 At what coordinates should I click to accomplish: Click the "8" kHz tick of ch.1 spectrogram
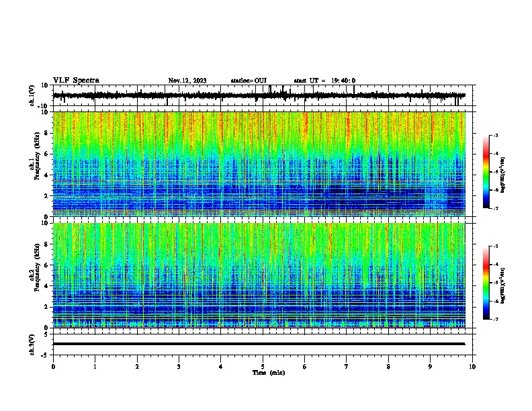pyautogui.click(x=47, y=133)
